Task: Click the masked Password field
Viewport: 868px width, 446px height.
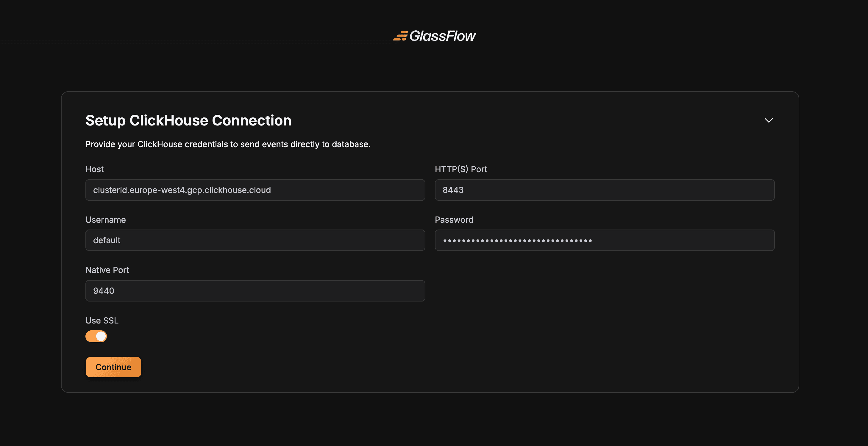Action: tap(604, 240)
